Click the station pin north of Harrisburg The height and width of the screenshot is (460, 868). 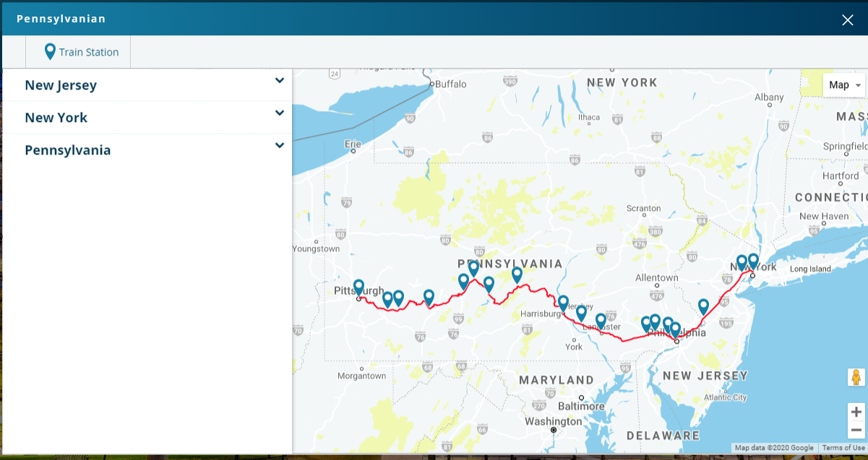point(517,274)
